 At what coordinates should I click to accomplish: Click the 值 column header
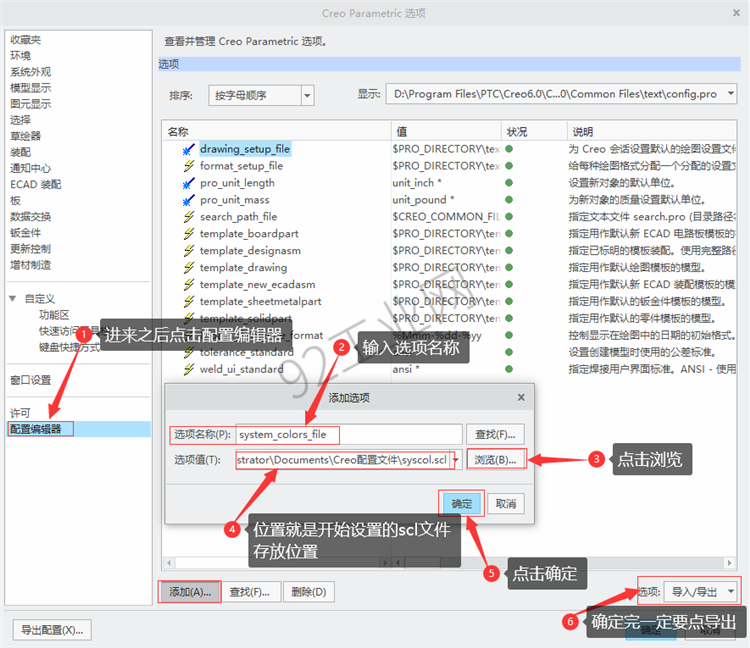[x=446, y=132]
